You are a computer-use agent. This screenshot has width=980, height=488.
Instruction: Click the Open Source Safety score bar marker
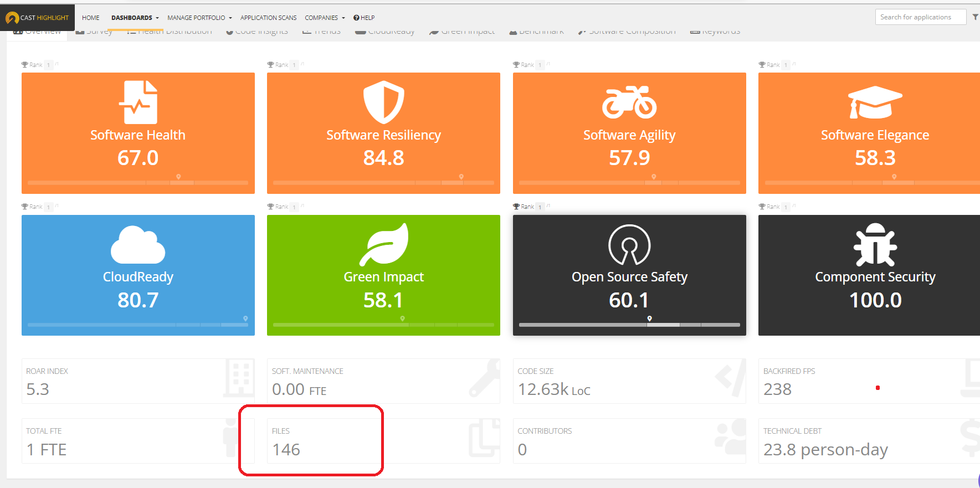point(650,319)
